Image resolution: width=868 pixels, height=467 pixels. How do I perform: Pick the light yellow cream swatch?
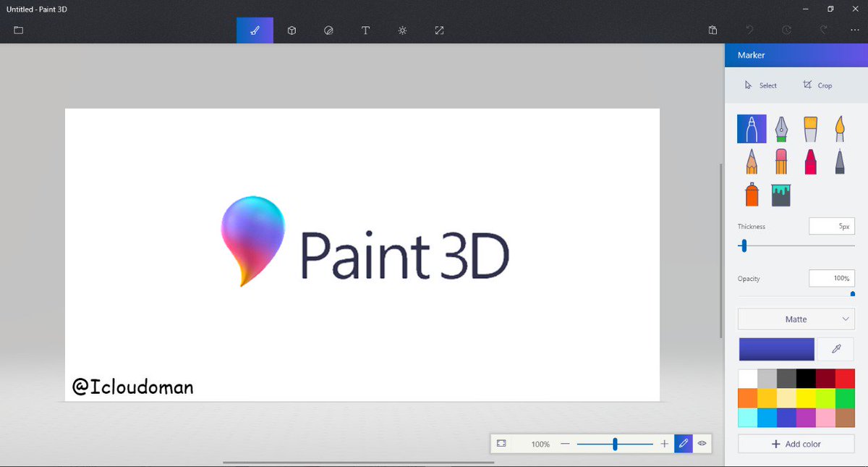pos(787,398)
